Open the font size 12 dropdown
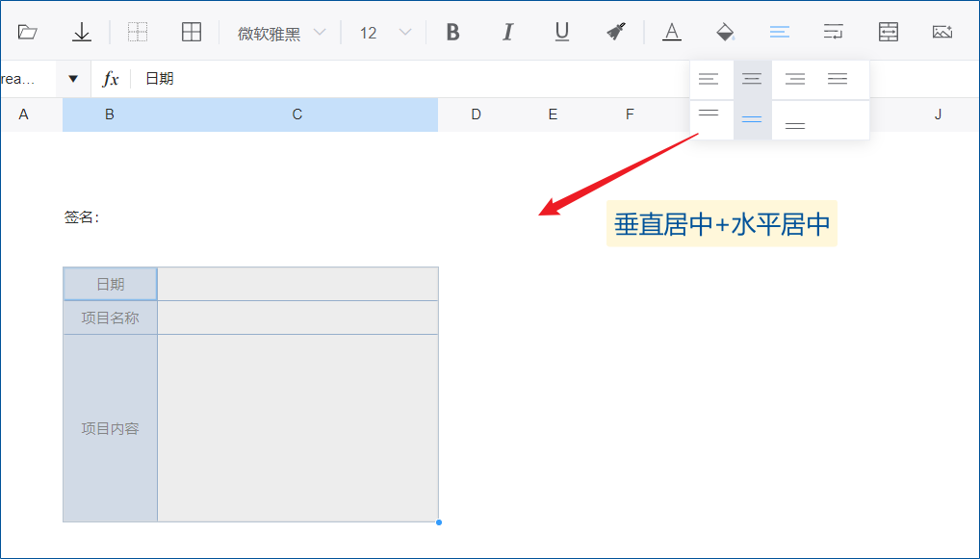Viewport: 980px width, 559px height. [x=385, y=33]
